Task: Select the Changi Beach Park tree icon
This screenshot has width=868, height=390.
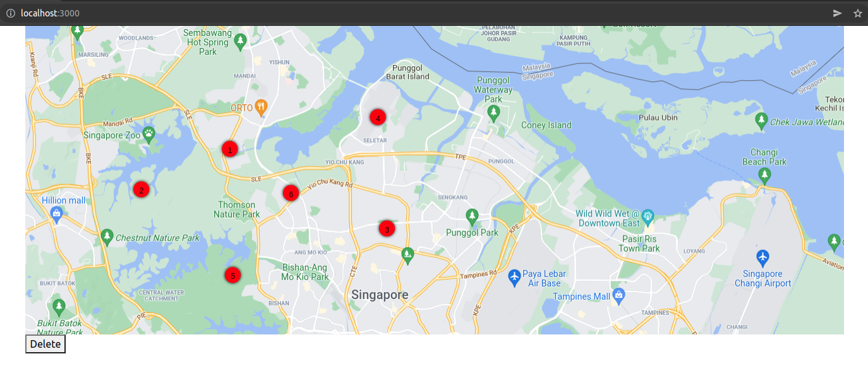Action: [x=764, y=175]
